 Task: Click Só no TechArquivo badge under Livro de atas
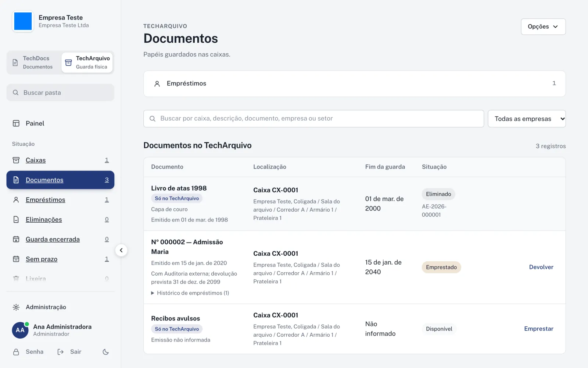177,198
